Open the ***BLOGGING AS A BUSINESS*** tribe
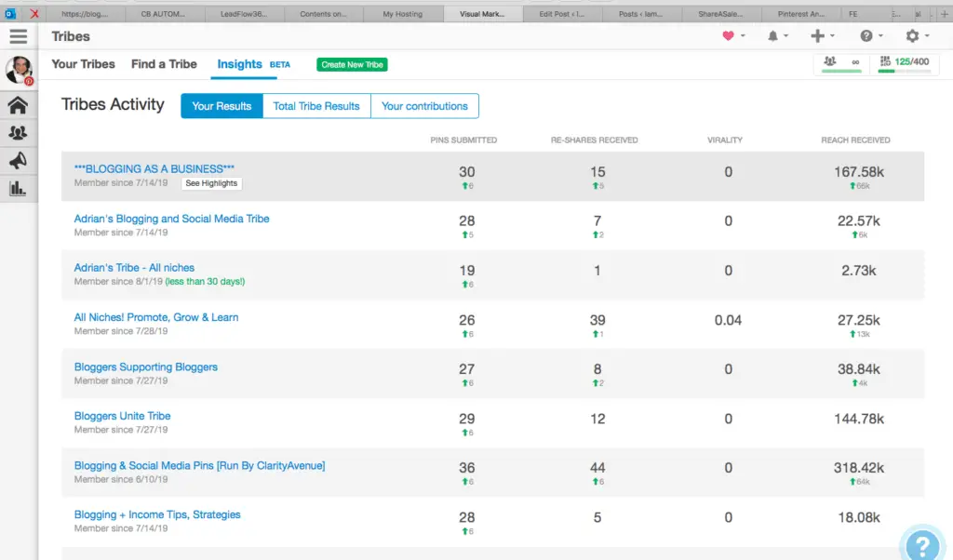This screenshot has width=953, height=560. point(154,169)
